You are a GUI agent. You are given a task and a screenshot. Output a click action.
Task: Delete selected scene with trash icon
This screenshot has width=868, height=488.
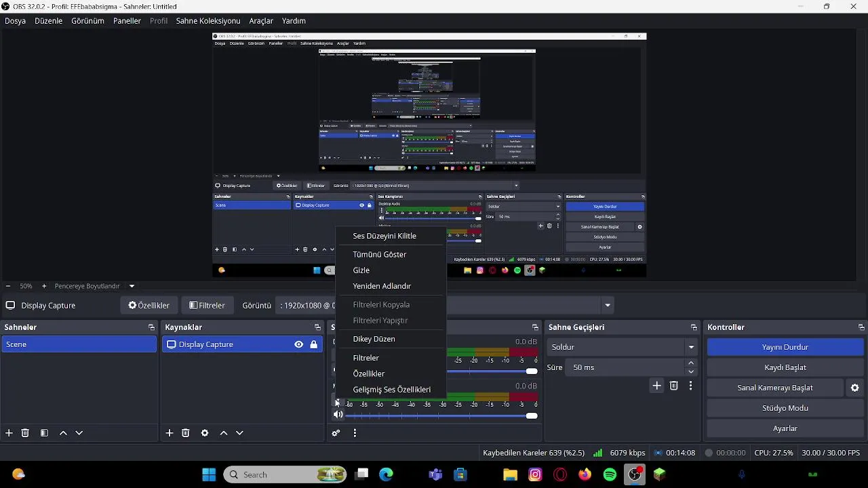[x=25, y=433]
